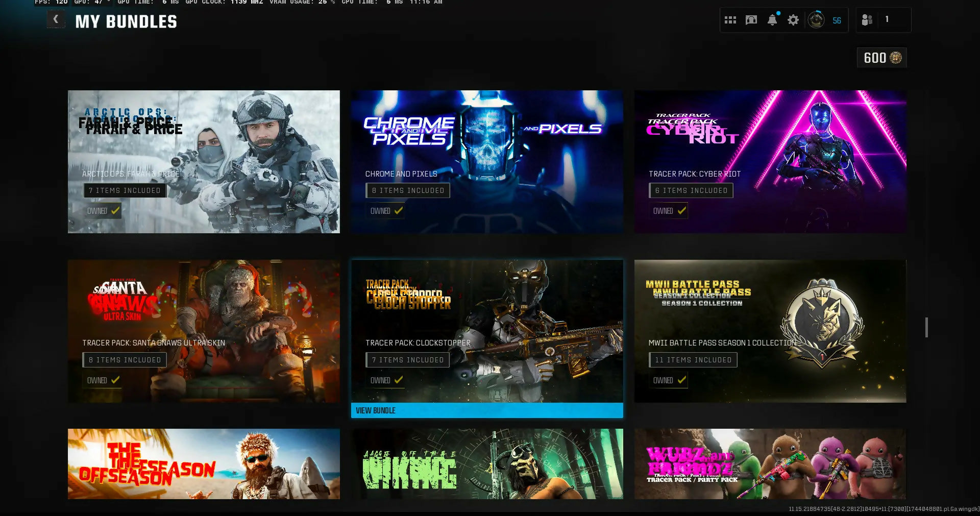The width and height of the screenshot is (980, 516).
Task: Open Santa Gnaws Ultra Skin bundle
Action: pos(204,331)
